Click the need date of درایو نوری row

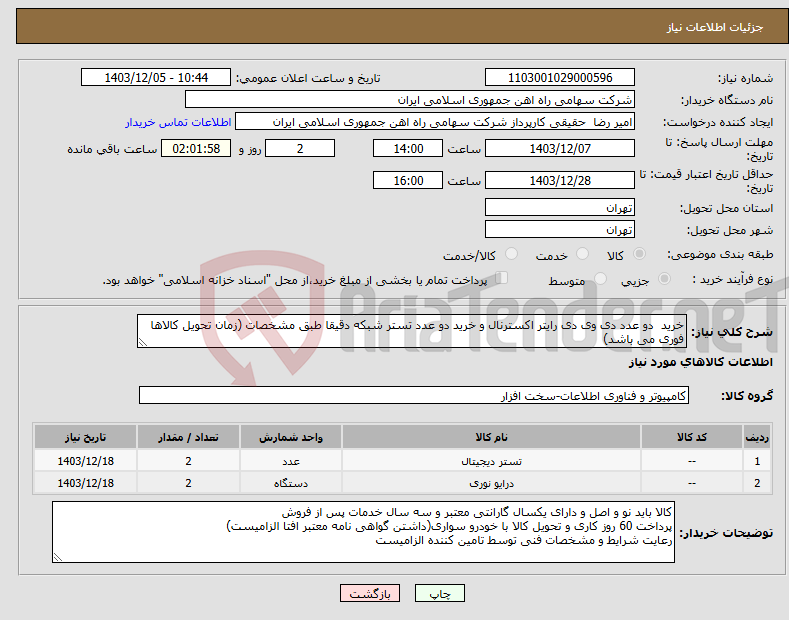[x=86, y=483]
